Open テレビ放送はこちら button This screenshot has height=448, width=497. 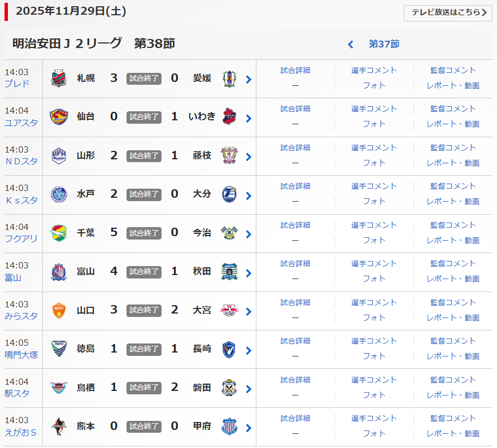[x=448, y=12]
